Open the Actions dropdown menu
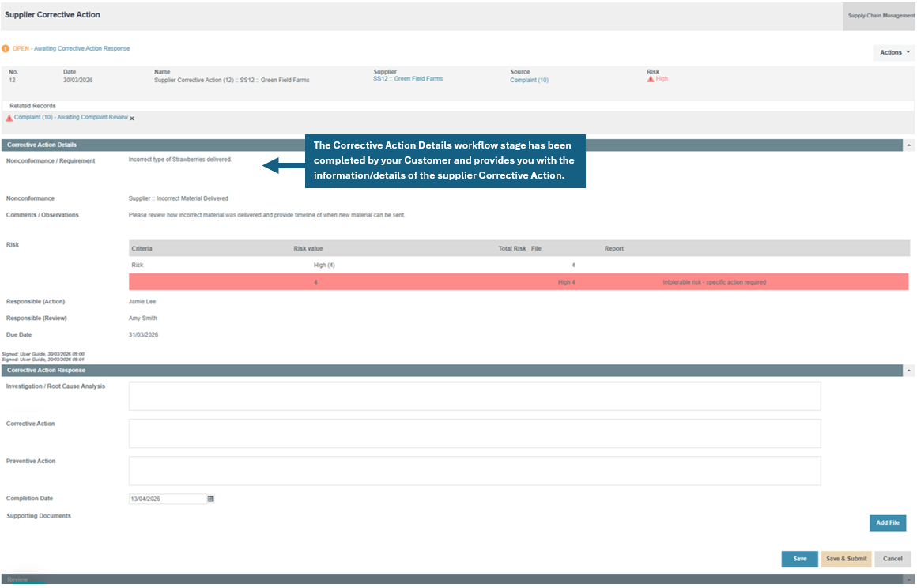The image size is (917, 588). (894, 53)
